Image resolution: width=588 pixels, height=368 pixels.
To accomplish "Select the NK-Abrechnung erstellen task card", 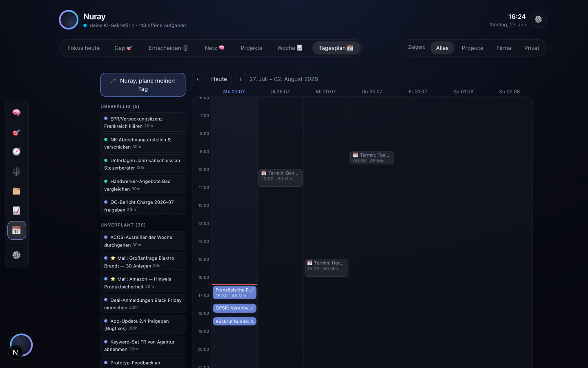I will point(143,143).
